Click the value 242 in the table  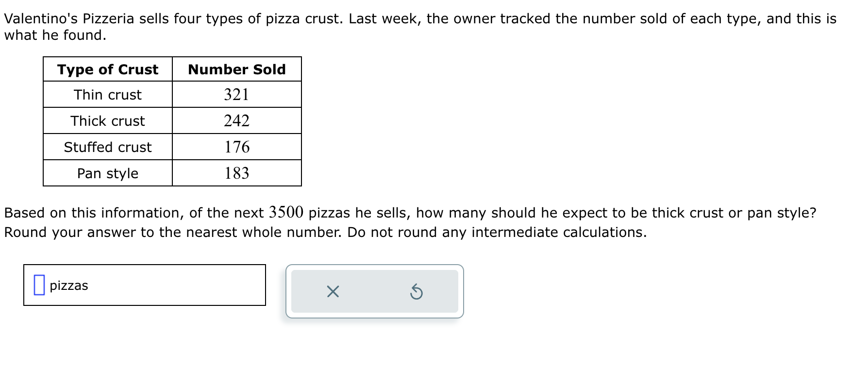click(x=237, y=120)
